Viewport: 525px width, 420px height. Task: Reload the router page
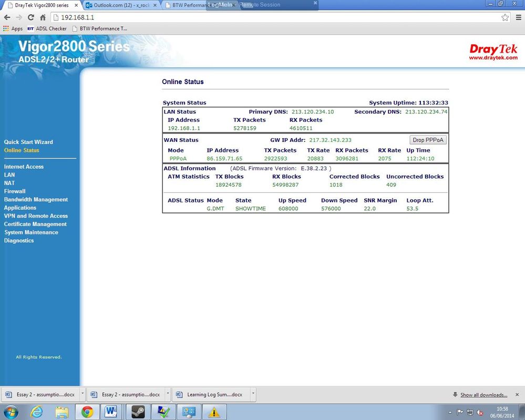[31, 17]
